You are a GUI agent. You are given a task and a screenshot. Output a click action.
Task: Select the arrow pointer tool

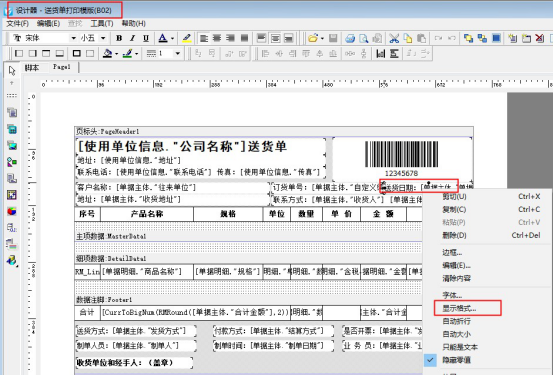(x=12, y=71)
